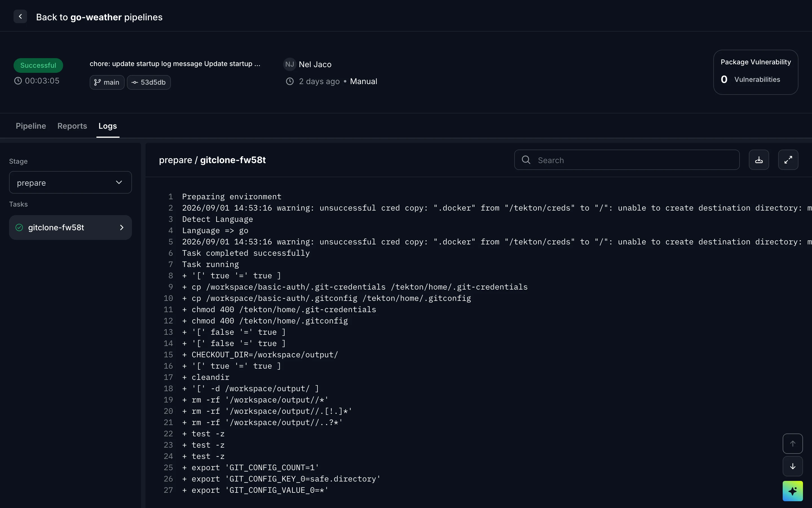The image size is (812, 508).
Task: Click log line chmod 400 /tekton/home/.gitconfig
Action: pyautogui.click(x=265, y=321)
